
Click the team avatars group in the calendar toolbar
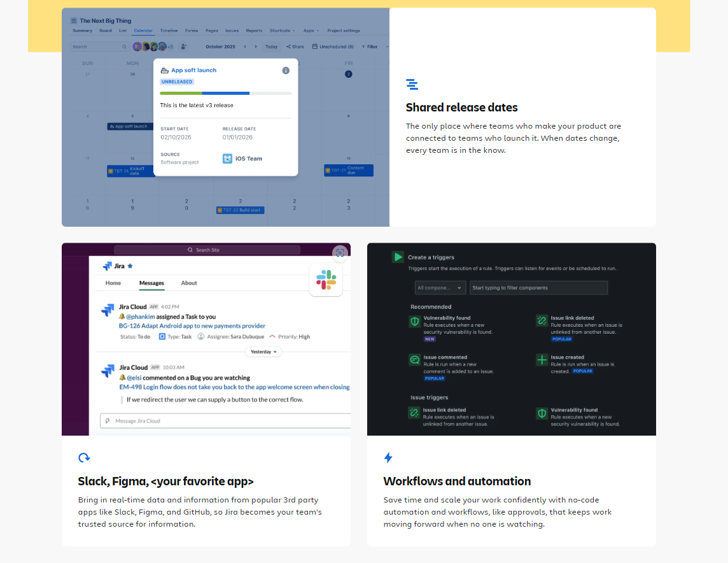153,46
